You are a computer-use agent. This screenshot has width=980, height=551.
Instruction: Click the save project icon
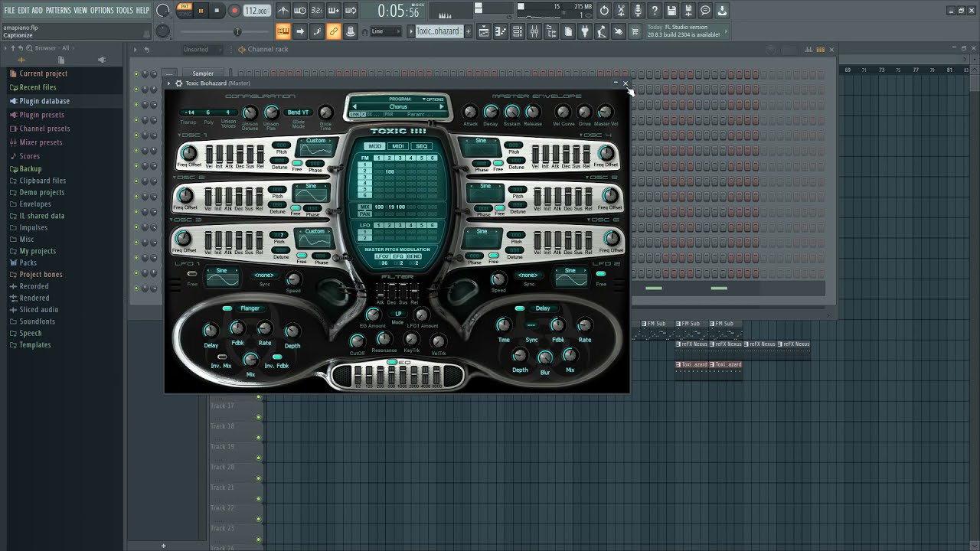click(671, 11)
